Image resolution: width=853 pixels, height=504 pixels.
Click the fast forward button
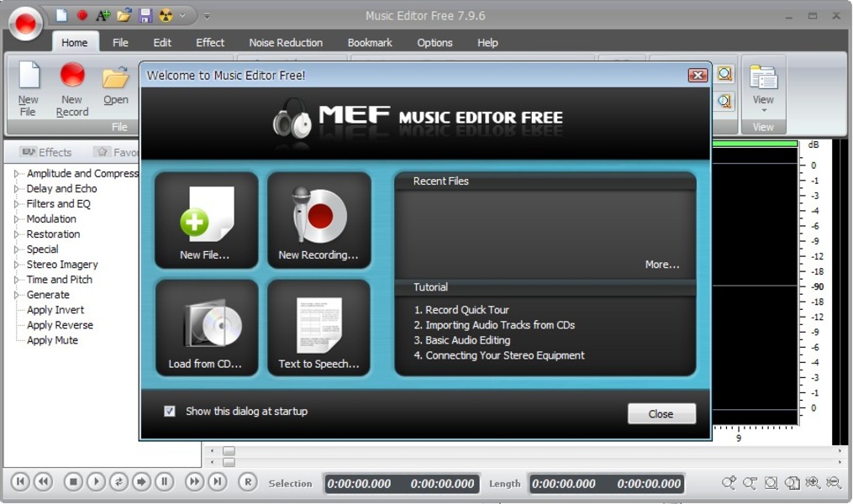coord(194,481)
